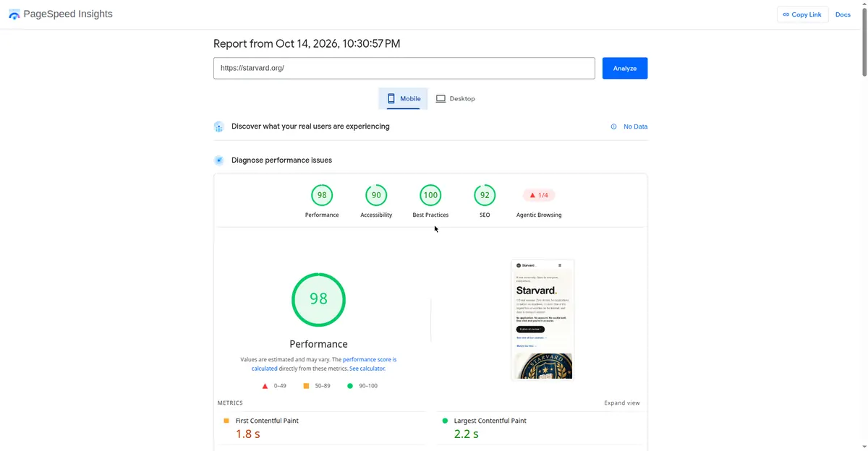
Task: Click the SEO category label
Action: coord(485,215)
